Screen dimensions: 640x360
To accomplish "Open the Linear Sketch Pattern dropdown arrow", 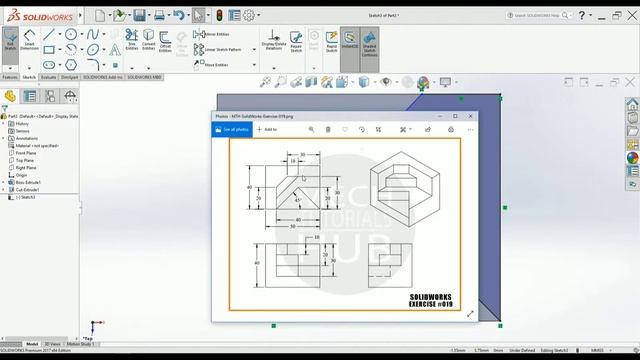I will point(254,50).
